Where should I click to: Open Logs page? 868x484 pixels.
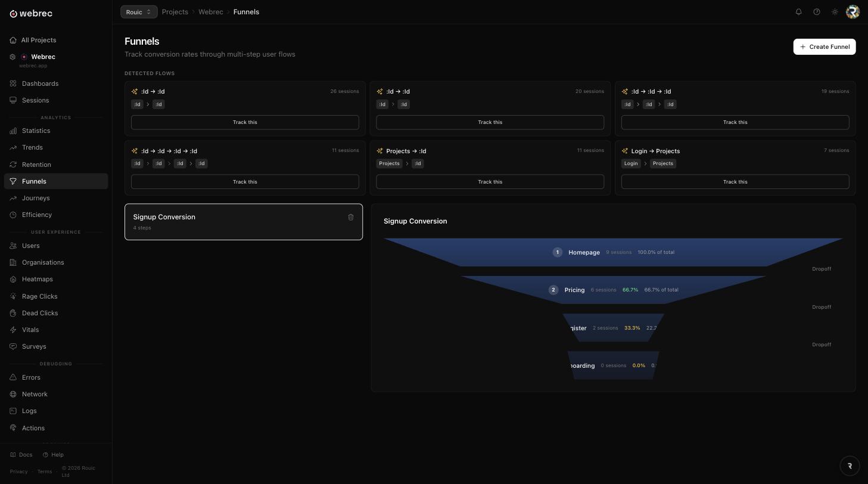56,411
